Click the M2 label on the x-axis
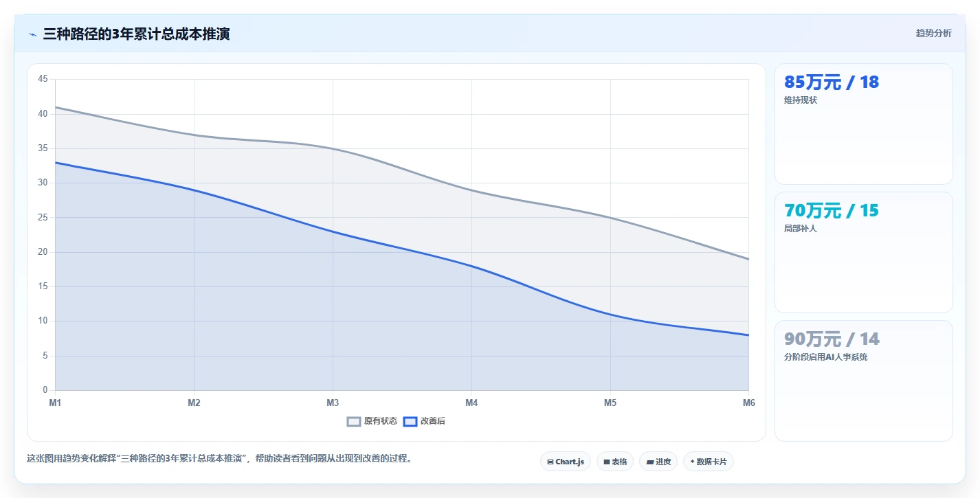The height and width of the screenshot is (498, 980). click(194, 403)
